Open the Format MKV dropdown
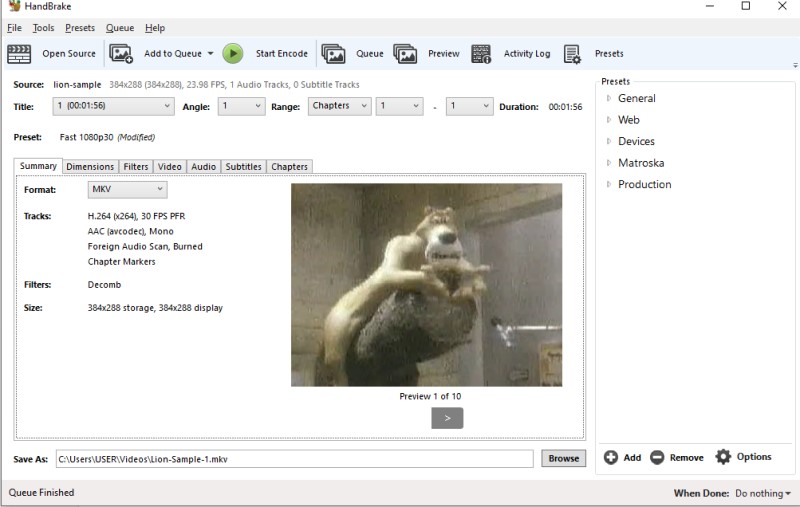Viewport: 800px width, 507px height. point(127,189)
